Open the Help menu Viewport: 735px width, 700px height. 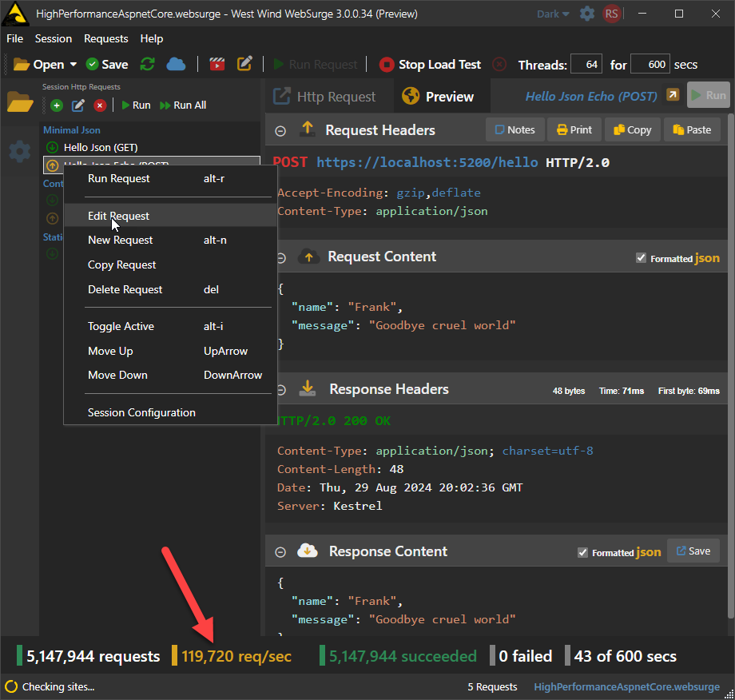point(152,38)
